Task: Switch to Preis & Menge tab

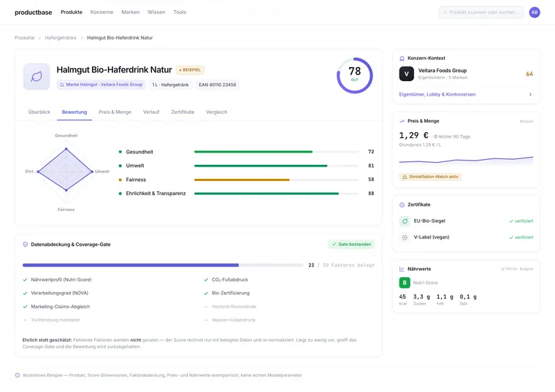Action: (x=115, y=112)
